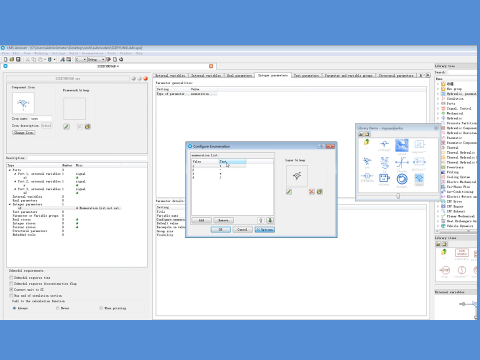This screenshot has height=360, width=480.
Task: Enable Submodel requires time checkbox
Action: (11, 278)
